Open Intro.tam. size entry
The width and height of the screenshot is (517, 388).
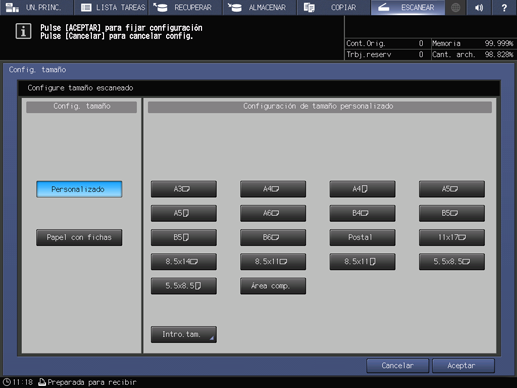pos(184,334)
